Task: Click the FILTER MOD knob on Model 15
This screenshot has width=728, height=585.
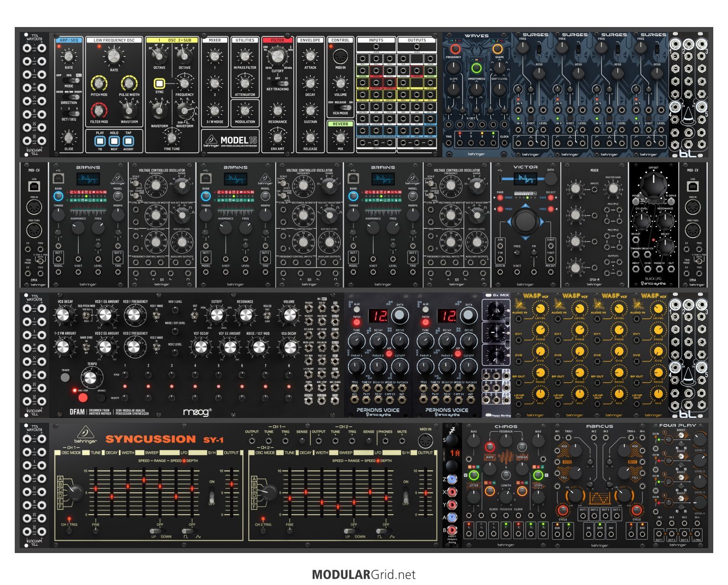Action: click(99, 110)
